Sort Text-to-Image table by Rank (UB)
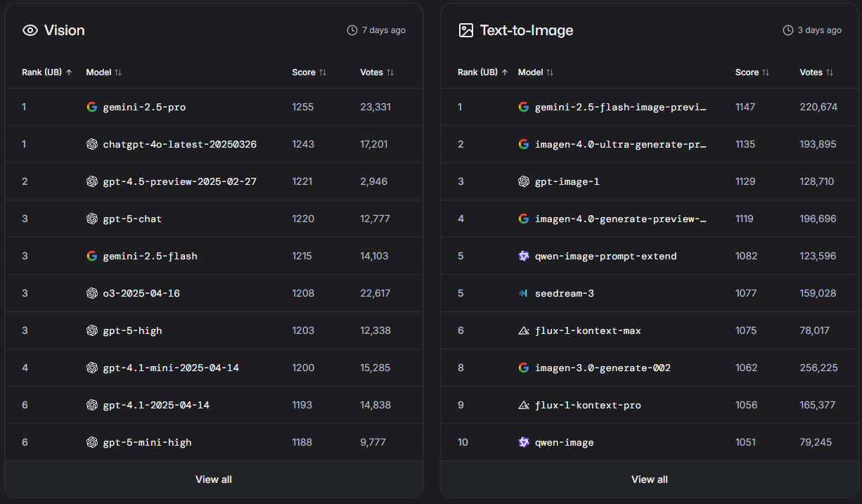Viewport: 862px width, 504px height. (x=483, y=72)
